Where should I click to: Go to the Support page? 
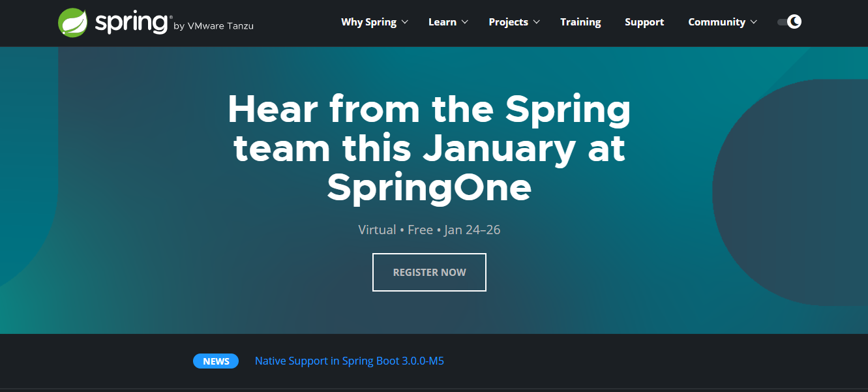pos(644,22)
